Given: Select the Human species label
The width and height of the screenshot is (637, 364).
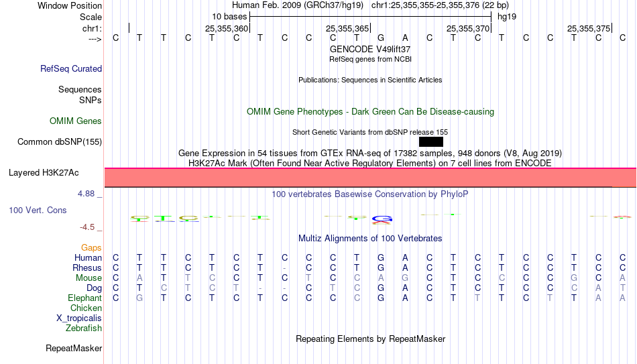Looking at the screenshot, I should (x=88, y=258).
